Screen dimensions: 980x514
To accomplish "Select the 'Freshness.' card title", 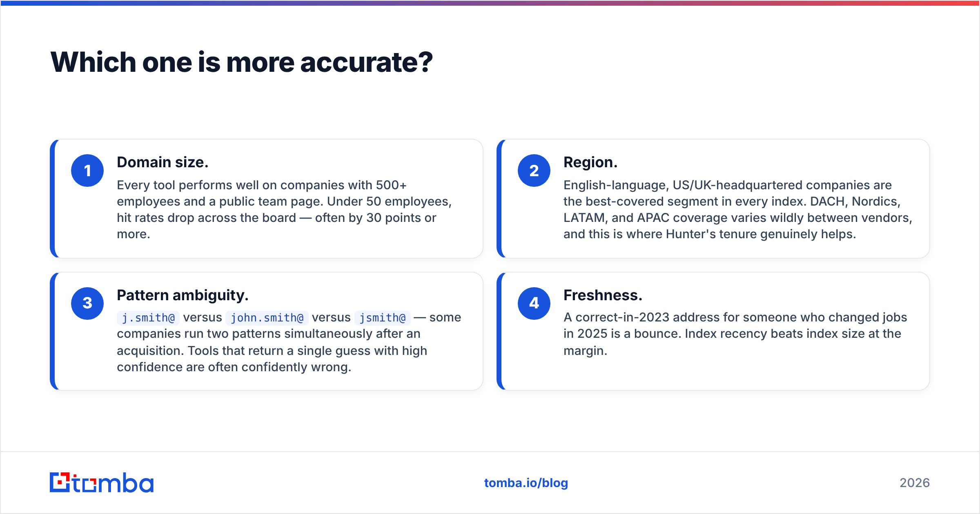I will [x=603, y=295].
